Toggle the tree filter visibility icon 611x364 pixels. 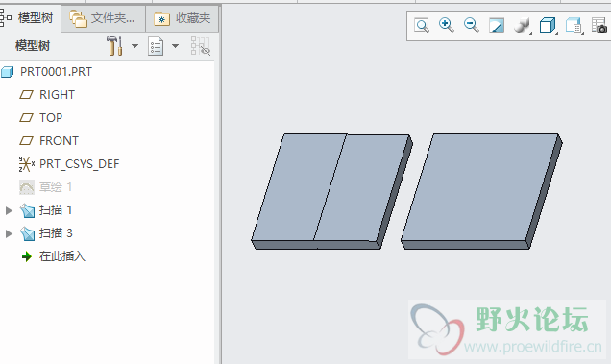tap(200, 46)
